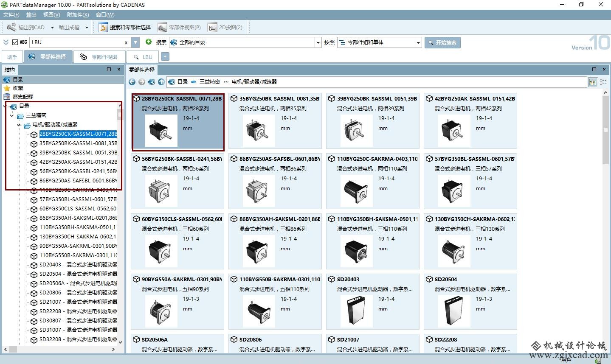Add a new tab with plus button
The height and width of the screenshot is (364, 611).
coord(165,56)
